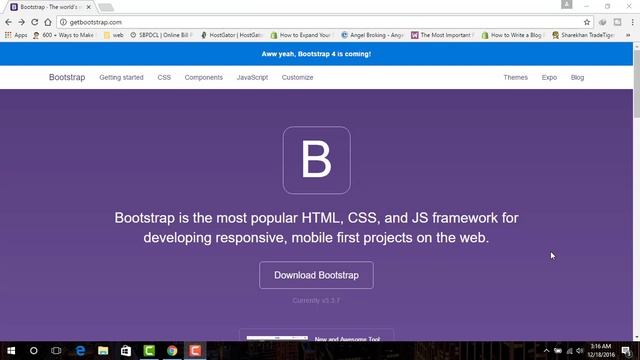Image resolution: width=640 pixels, height=360 pixels.
Task: Open the Windows Store taskbar icon
Action: (x=126, y=351)
